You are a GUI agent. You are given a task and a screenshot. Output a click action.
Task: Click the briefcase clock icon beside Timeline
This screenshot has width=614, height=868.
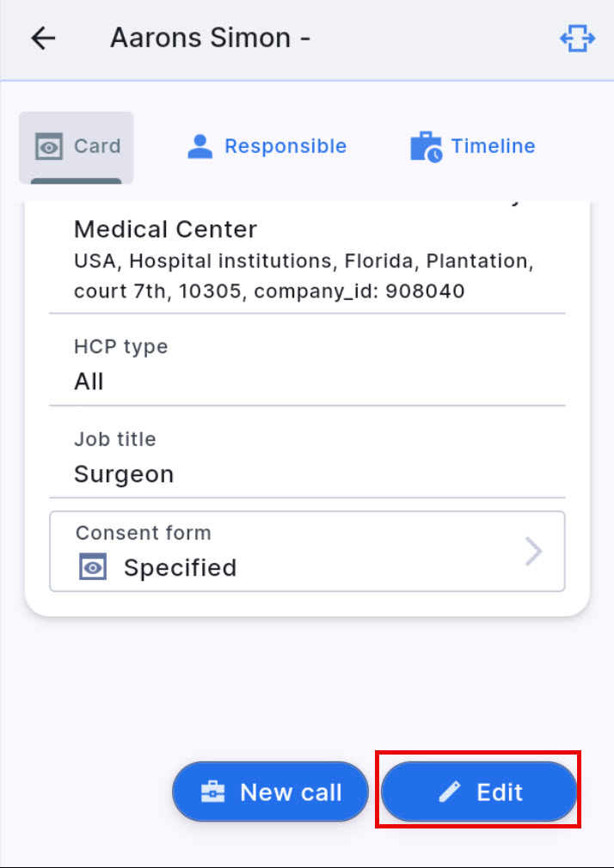pos(426,147)
